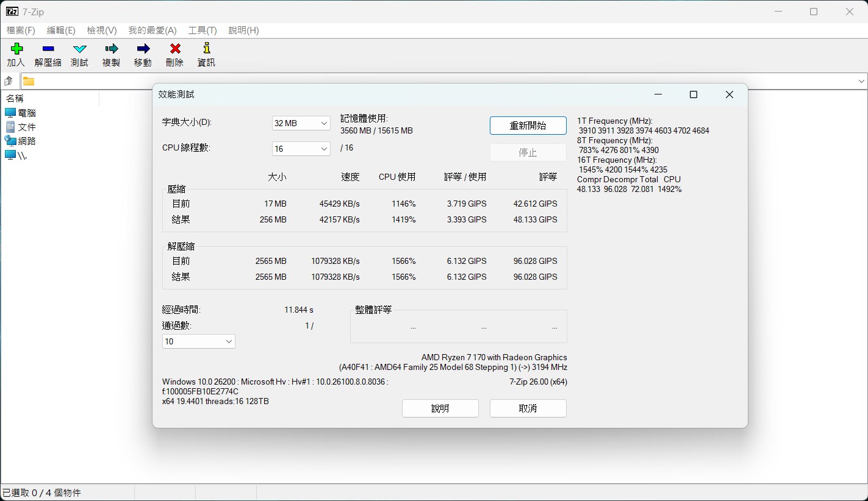
Task: Click the CPU 線程數 label
Action: (x=186, y=147)
